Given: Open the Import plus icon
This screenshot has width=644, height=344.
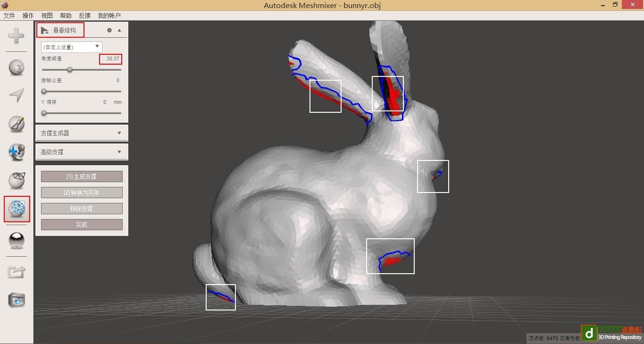Looking at the screenshot, I should (x=17, y=36).
